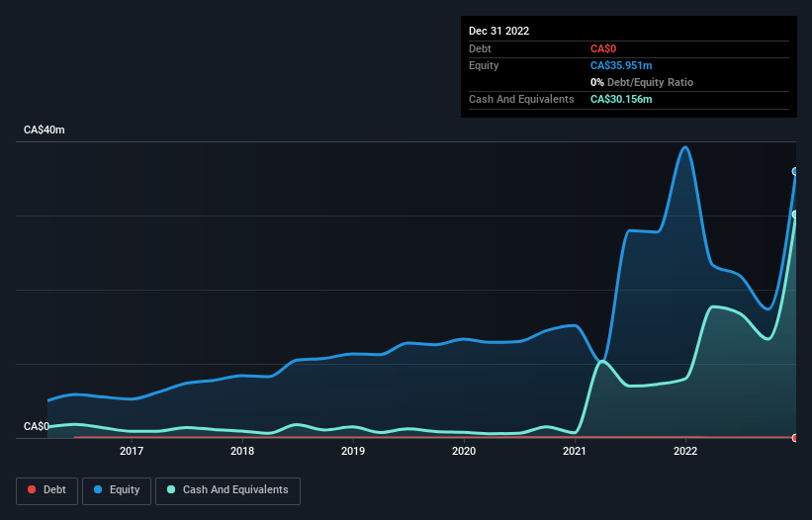Click the CA$30.156m cash value in tooltip

[x=621, y=99]
